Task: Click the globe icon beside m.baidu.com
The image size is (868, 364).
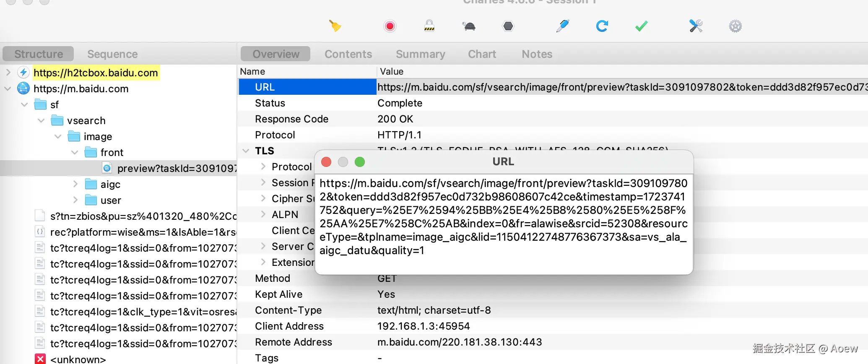Action: point(23,88)
